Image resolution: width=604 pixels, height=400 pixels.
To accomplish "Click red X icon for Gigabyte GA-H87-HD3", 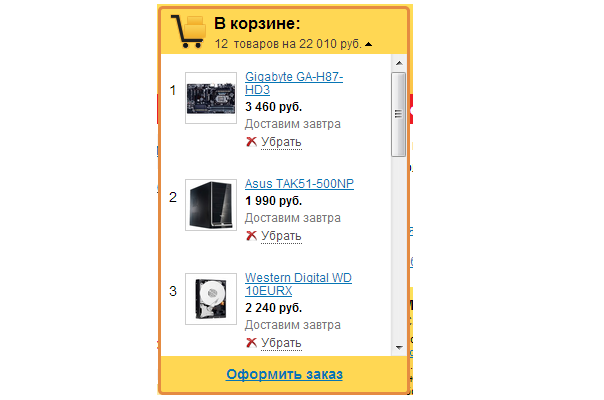I will 251,142.
